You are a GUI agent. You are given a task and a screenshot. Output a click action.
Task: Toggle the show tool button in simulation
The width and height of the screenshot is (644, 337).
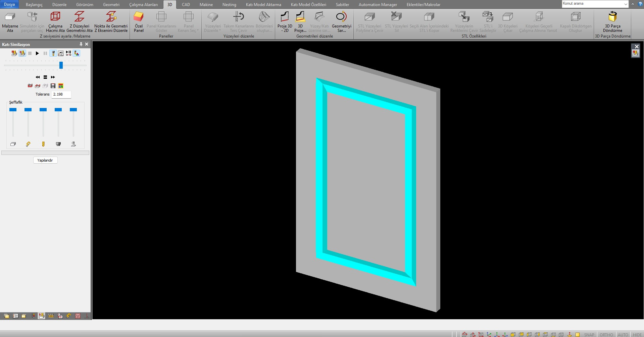tap(53, 53)
